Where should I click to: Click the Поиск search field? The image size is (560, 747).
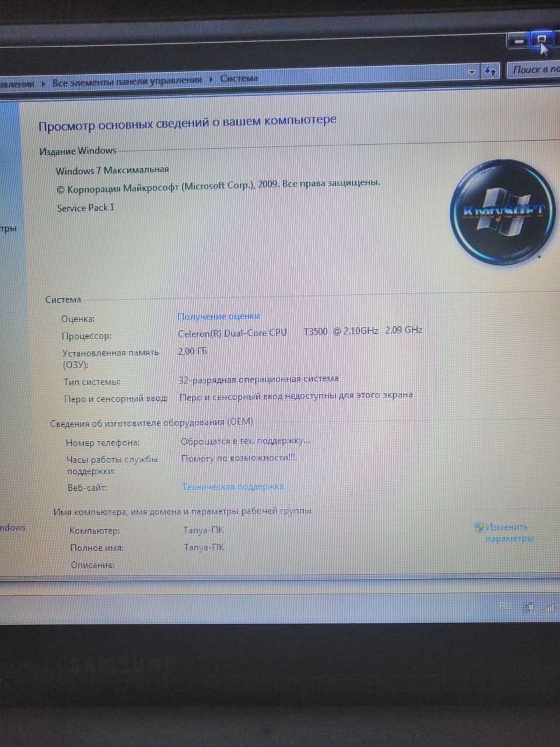pyautogui.click(x=533, y=70)
